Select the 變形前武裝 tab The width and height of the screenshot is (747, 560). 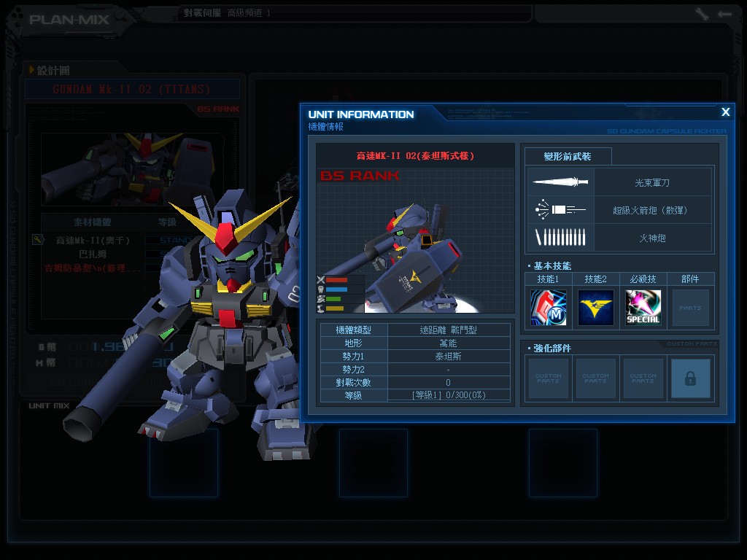(x=568, y=156)
